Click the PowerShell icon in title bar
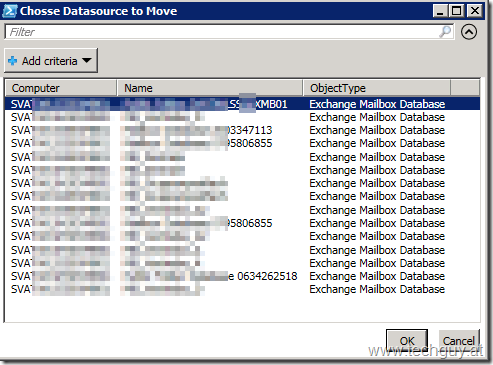 [x=9, y=11]
